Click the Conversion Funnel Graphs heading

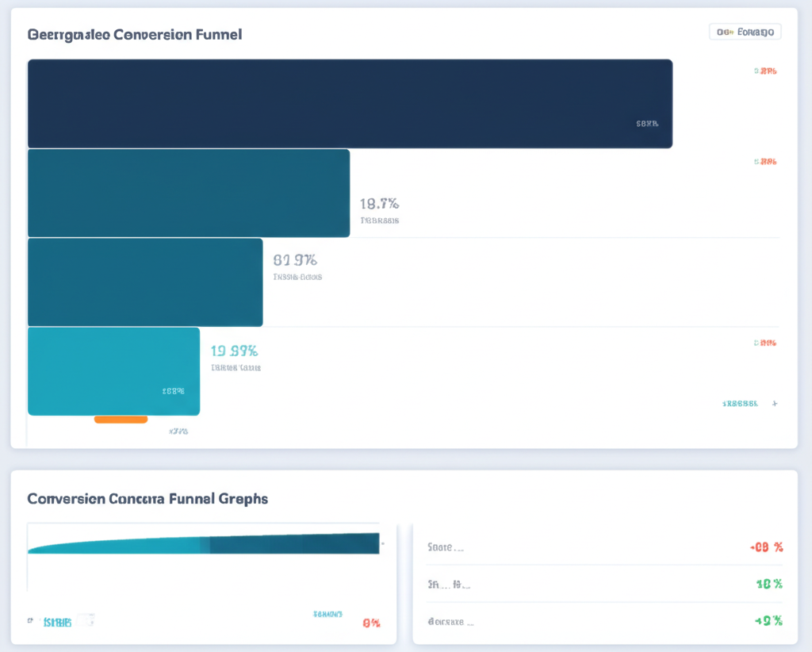point(147,499)
